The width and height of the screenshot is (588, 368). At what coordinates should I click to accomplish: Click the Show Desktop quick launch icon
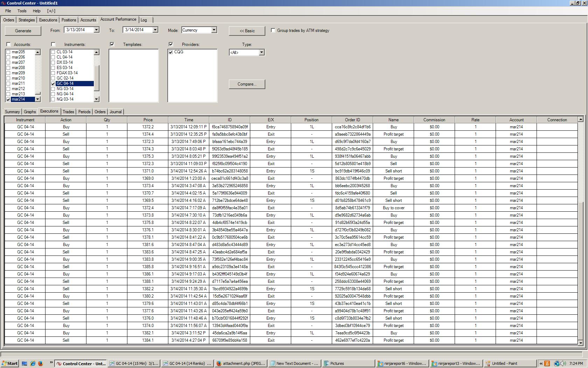24,363
